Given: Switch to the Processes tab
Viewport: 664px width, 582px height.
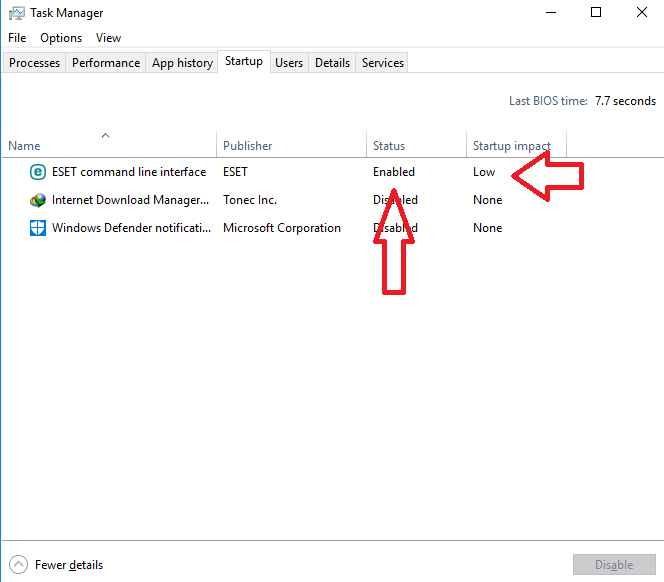Looking at the screenshot, I should coord(34,63).
